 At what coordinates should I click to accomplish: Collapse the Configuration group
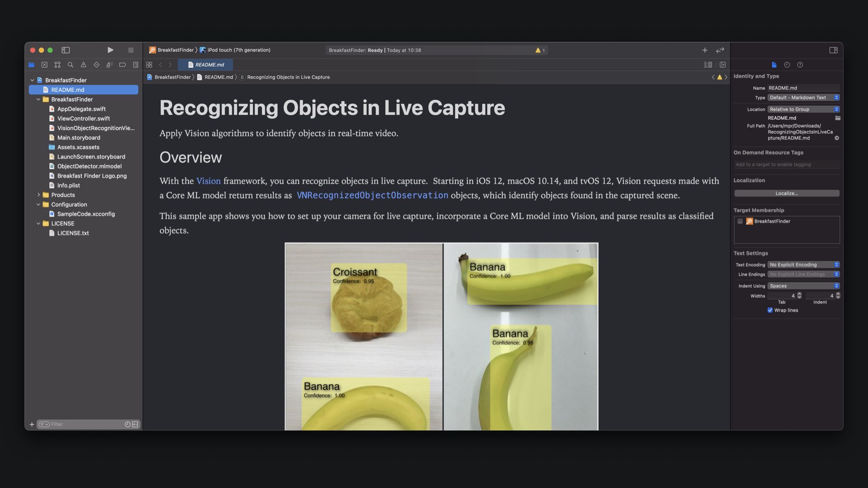point(38,205)
